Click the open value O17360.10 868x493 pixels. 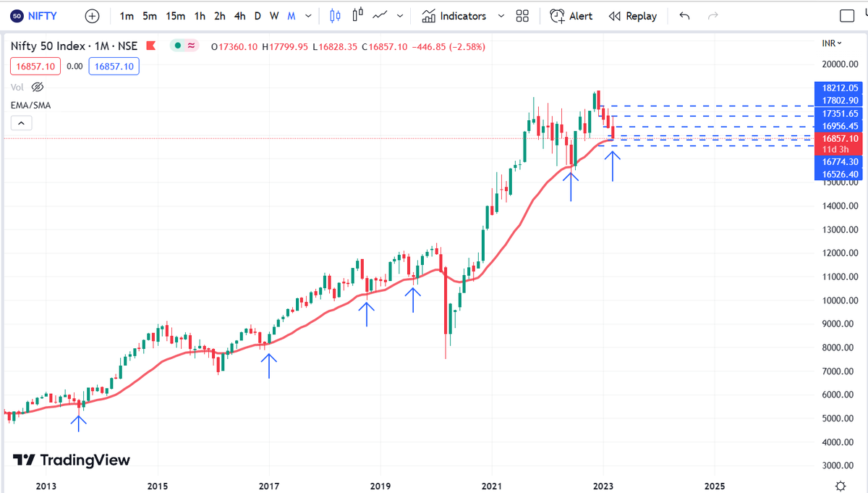coord(234,46)
